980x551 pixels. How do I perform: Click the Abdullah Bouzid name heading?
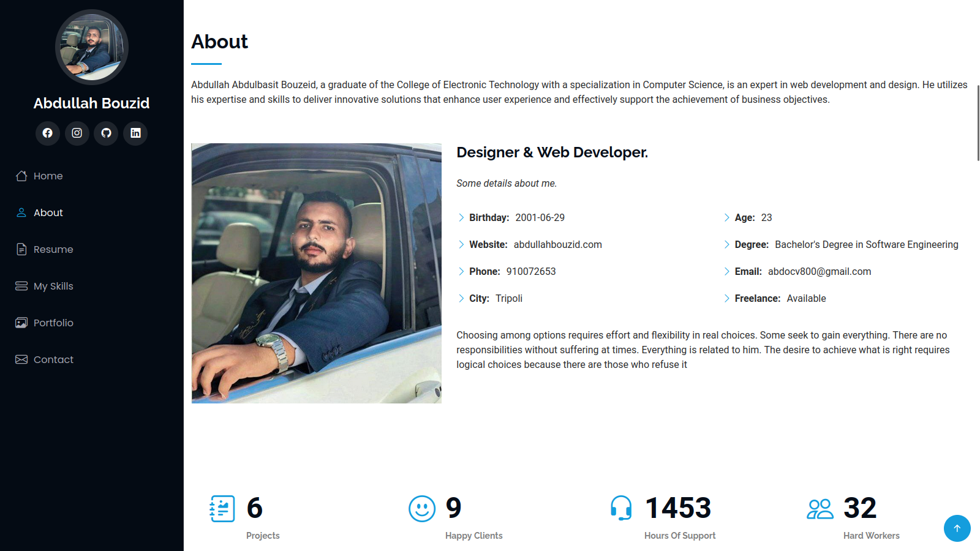[92, 103]
